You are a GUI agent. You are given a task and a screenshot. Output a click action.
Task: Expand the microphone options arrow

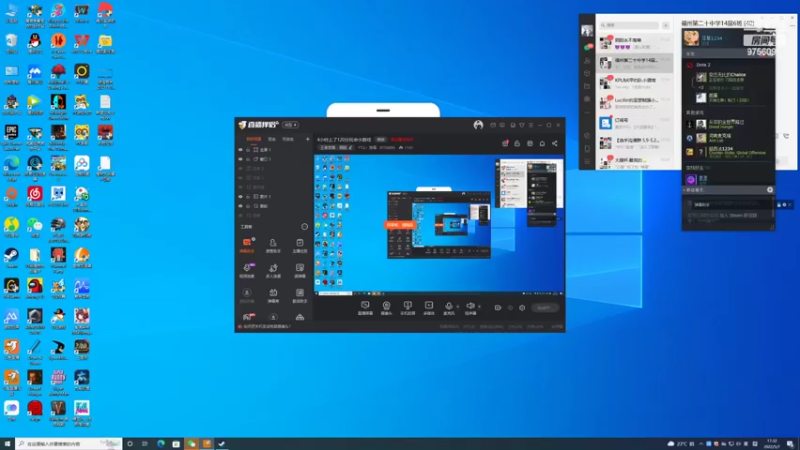pyautogui.click(x=457, y=307)
